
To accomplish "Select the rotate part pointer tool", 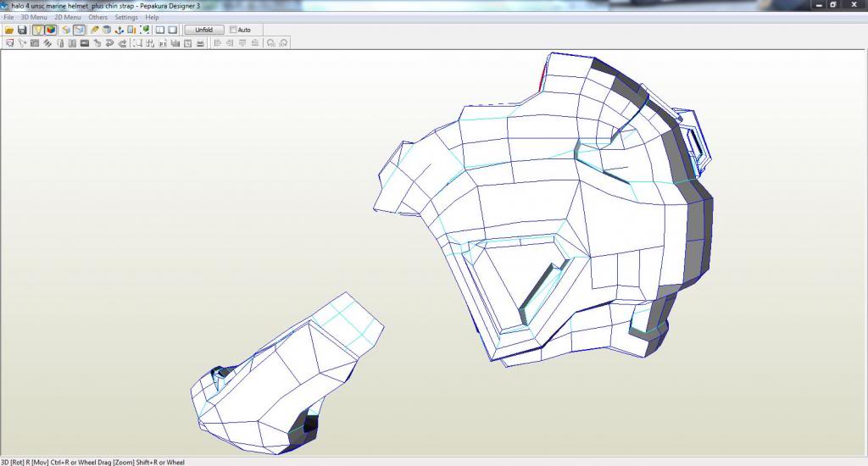I will click(22, 43).
